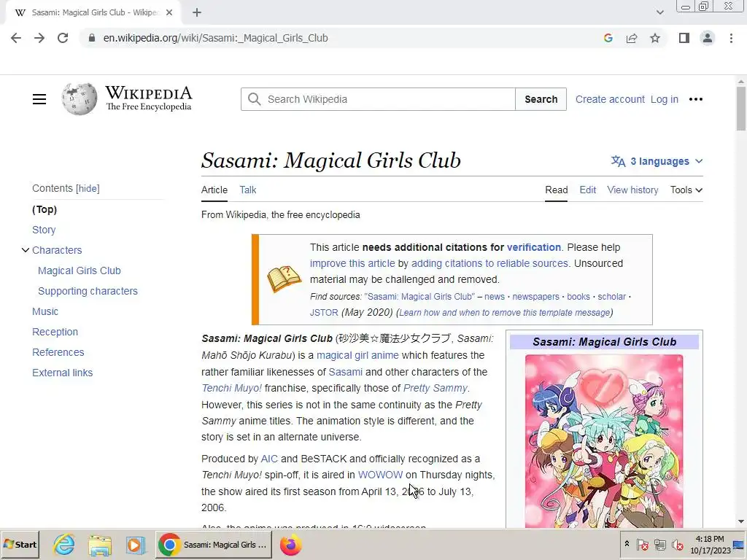Viewport: 747px width, 560px height.
Task: Open a new browser tab
Action: click(x=197, y=12)
